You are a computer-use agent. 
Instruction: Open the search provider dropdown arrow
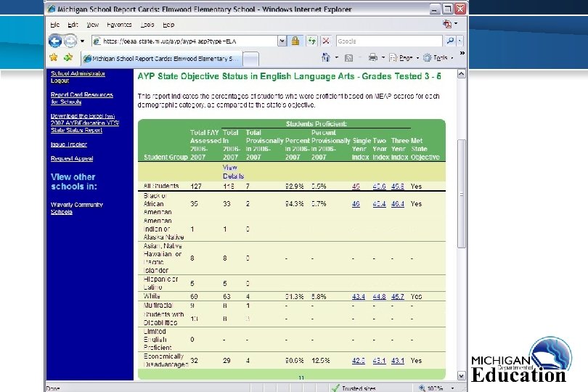(460, 41)
